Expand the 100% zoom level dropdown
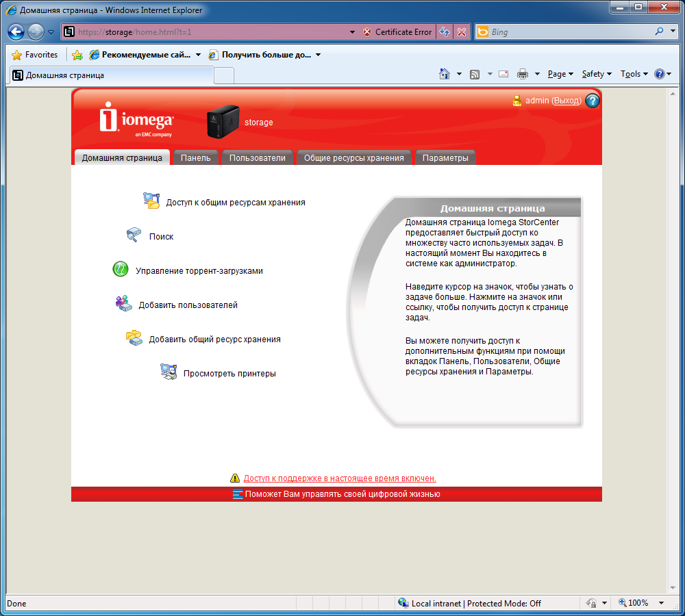Screen dimensions: 685x616 (662, 603)
